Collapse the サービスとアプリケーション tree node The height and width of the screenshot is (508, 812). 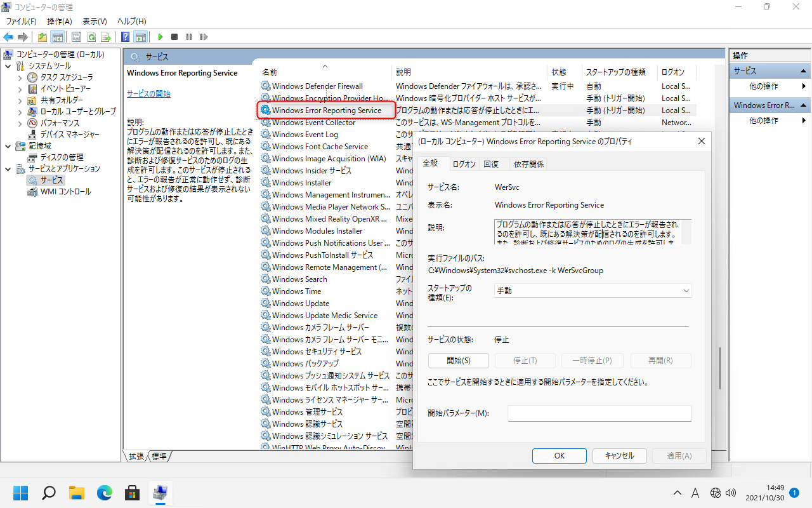tap(8, 169)
